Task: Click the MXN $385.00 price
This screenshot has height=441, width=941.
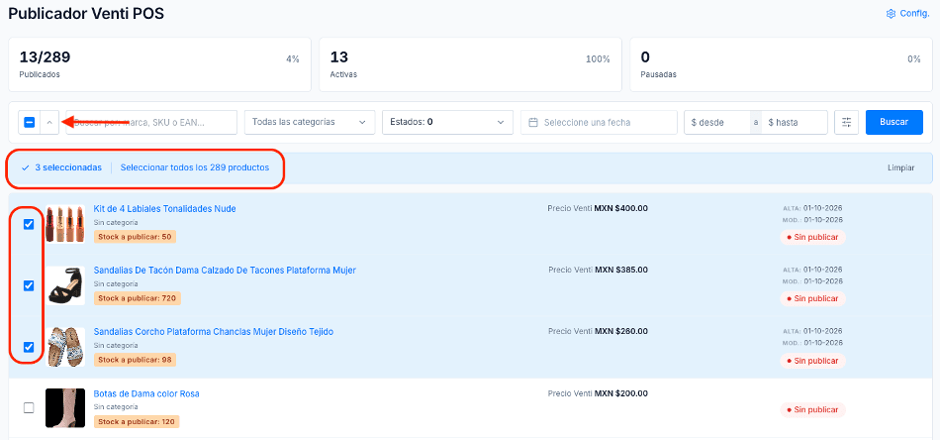Action: click(x=621, y=270)
